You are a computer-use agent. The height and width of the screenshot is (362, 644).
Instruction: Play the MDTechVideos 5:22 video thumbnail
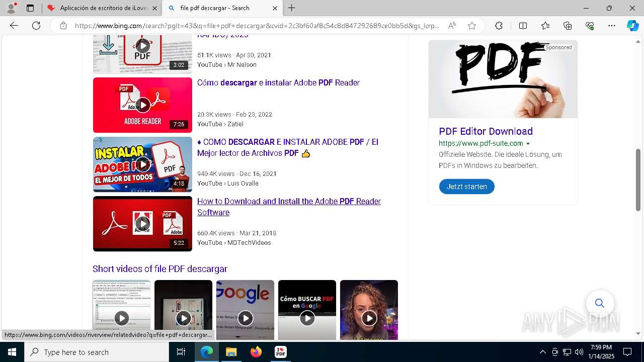[x=142, y=224]
